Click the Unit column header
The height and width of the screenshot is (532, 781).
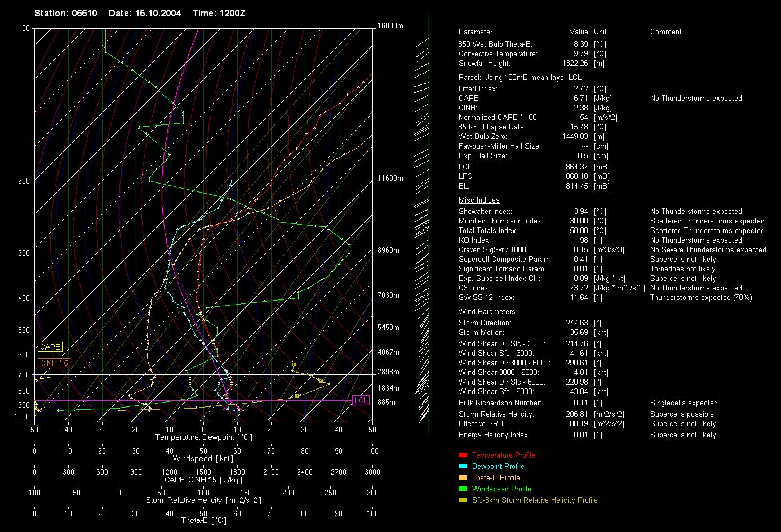click(600, 32)
